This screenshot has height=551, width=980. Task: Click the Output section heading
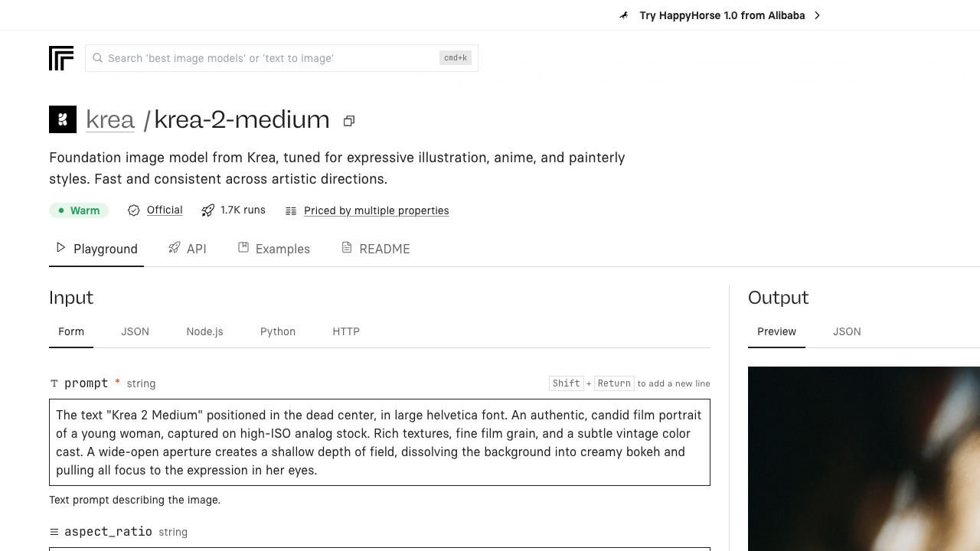(779, 298)
